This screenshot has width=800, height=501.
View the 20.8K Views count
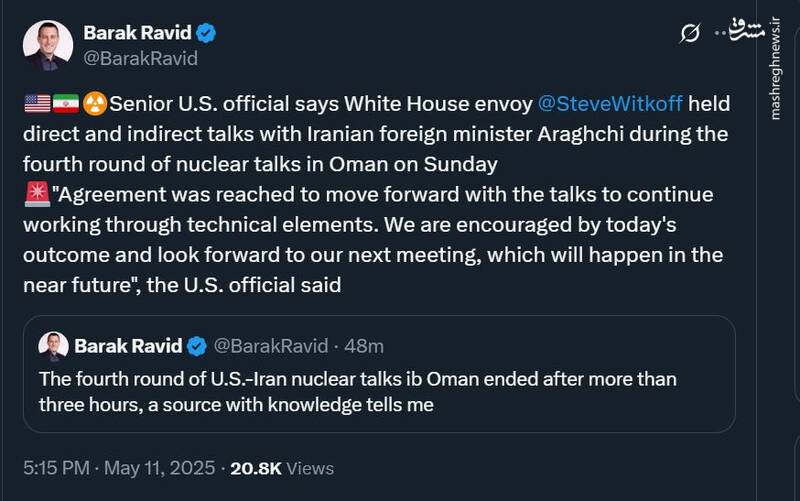tap(282, 467)
